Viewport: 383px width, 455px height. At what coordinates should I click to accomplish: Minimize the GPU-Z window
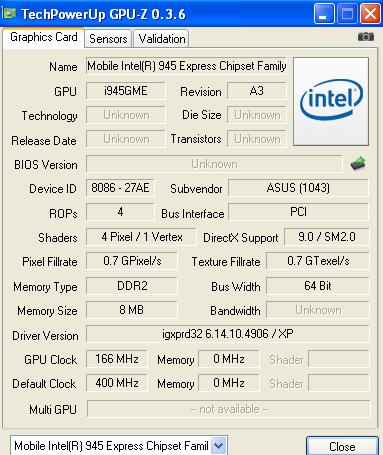coord(324,14)
